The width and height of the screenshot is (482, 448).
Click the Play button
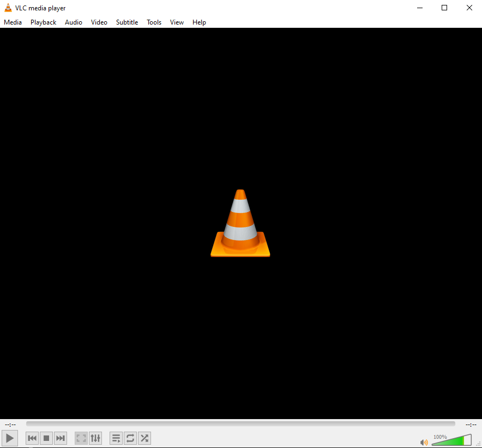pyautogui.click(x=9, y=438)
